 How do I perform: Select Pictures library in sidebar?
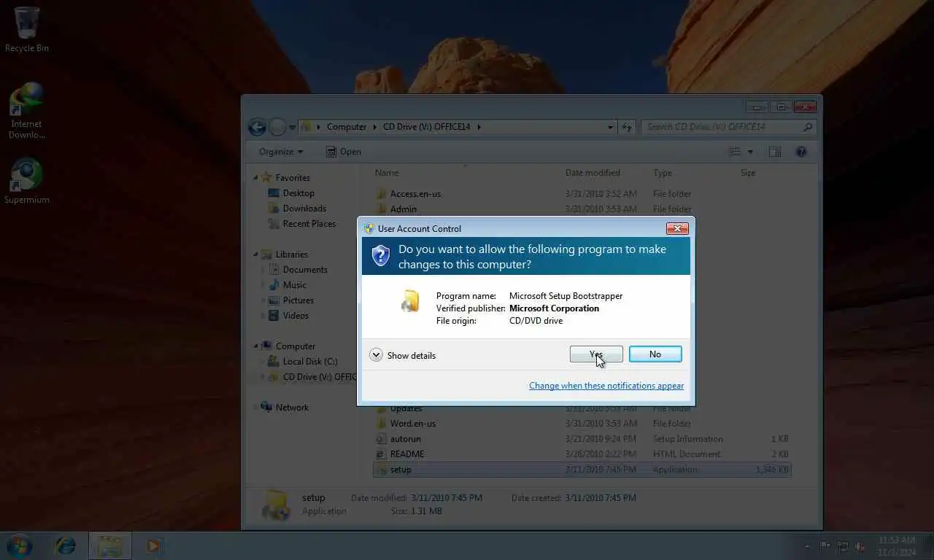(298, 300)
